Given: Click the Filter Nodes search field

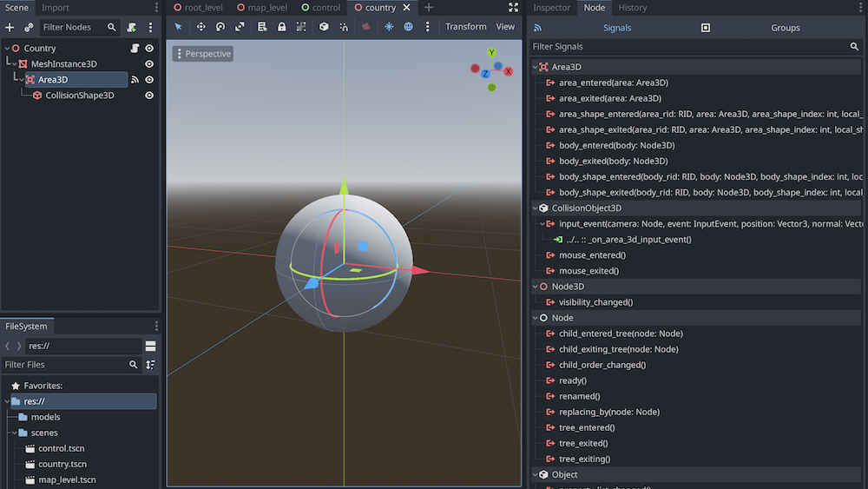Looking at the screenshot, I should 80,27.
